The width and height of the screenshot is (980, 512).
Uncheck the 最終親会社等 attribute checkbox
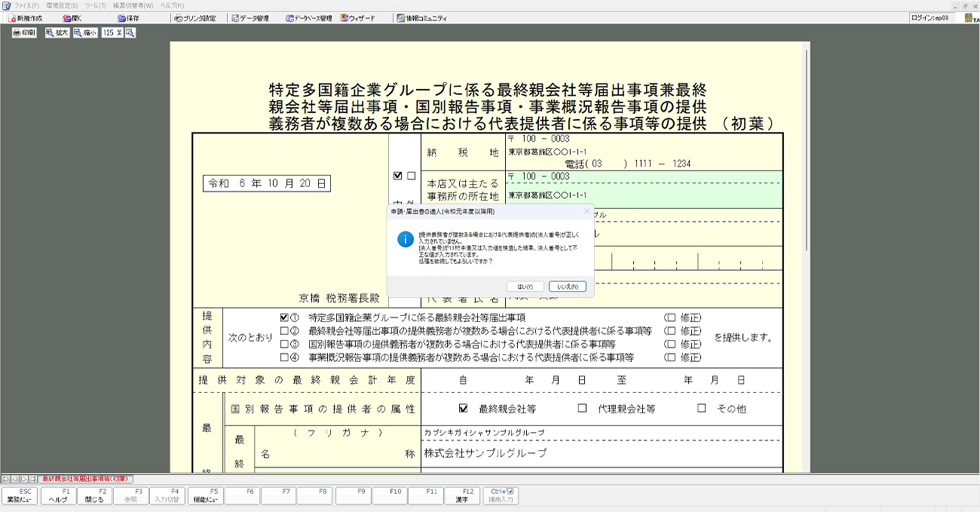pyautogui.click(x=463, y=409)
